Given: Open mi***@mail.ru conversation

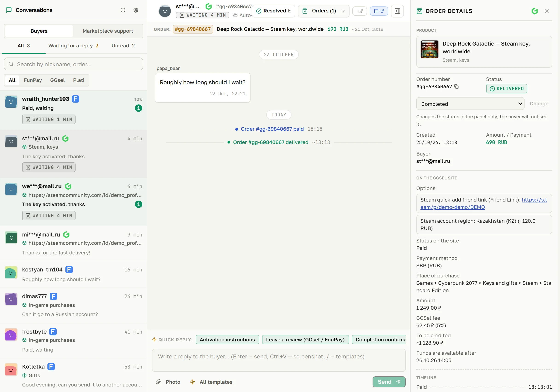Looking at the screenshot, I should pyautogui.click(x=73, y=244).
